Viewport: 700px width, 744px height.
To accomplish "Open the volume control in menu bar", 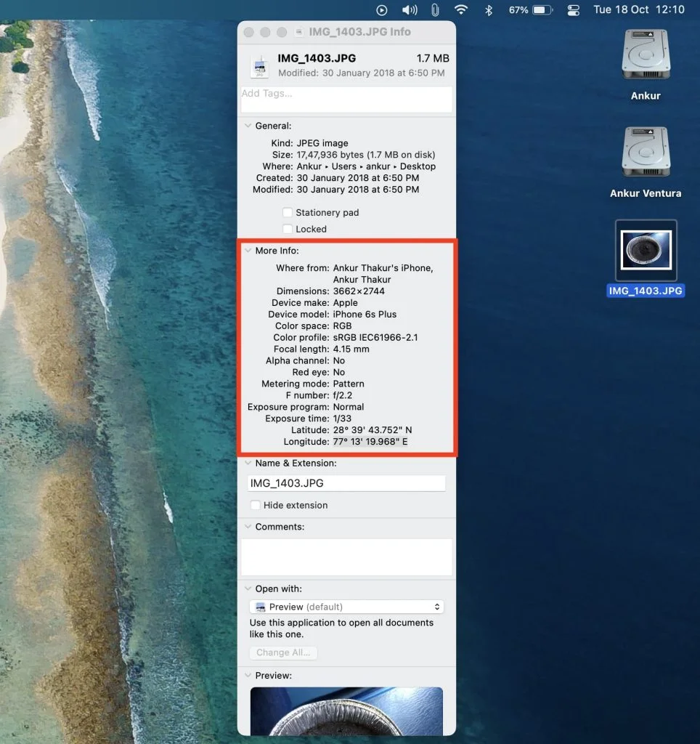I will 410,10.
